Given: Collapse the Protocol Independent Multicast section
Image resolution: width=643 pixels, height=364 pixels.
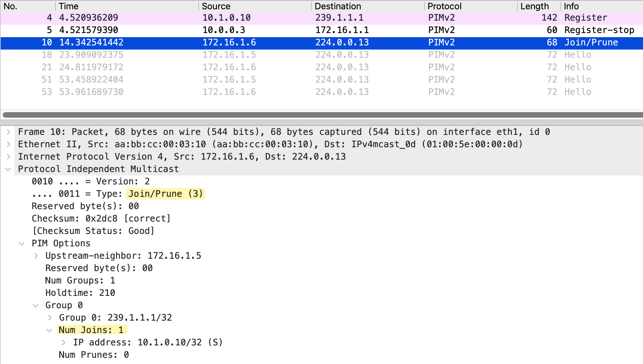Looking at the screenshot, I should (9, 169).
